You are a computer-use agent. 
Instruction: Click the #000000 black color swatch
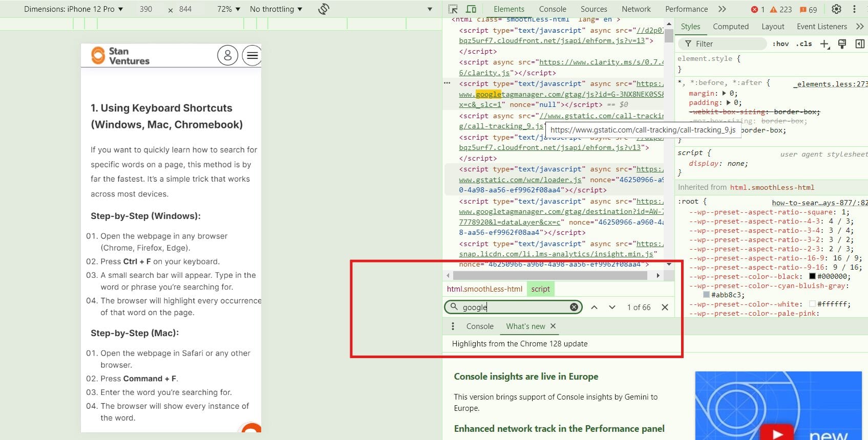pyautogui.click(x=812, y=277)
